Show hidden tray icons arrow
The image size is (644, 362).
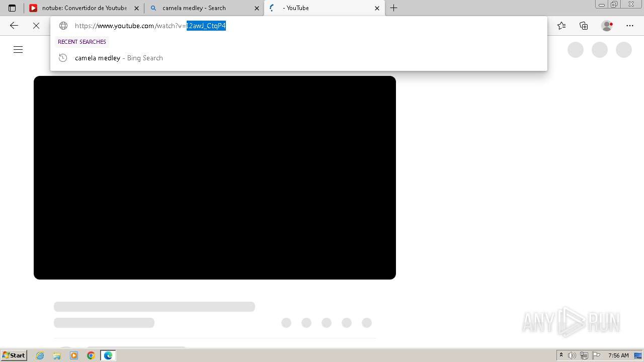(x=561, y=355)
